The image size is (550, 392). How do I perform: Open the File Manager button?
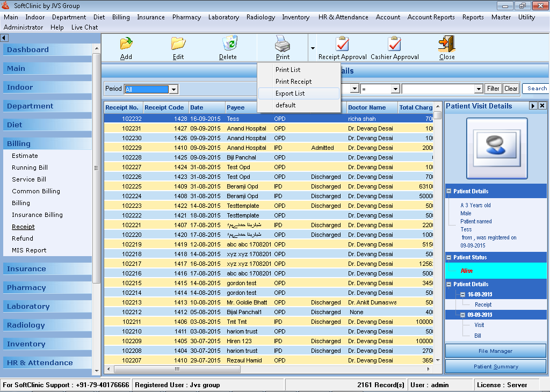495,351
